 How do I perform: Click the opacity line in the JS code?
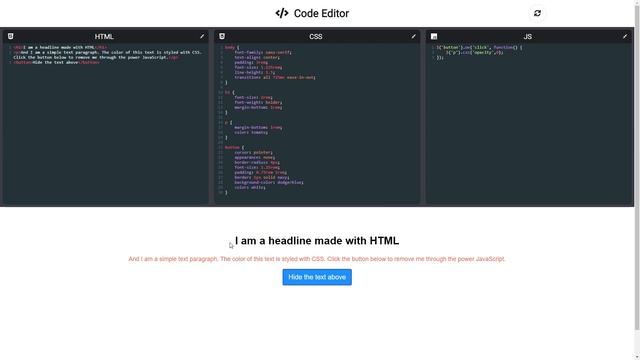(474, 52)
